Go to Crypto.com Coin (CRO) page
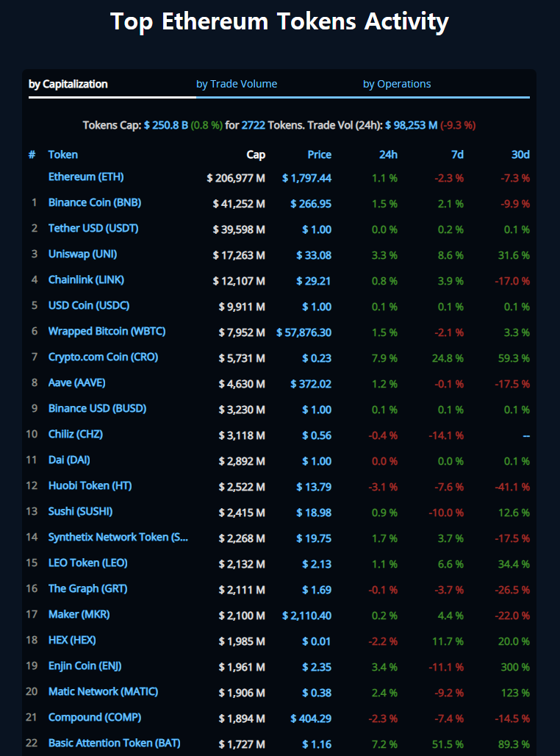The image size is (560, 756). coord(103,357)
